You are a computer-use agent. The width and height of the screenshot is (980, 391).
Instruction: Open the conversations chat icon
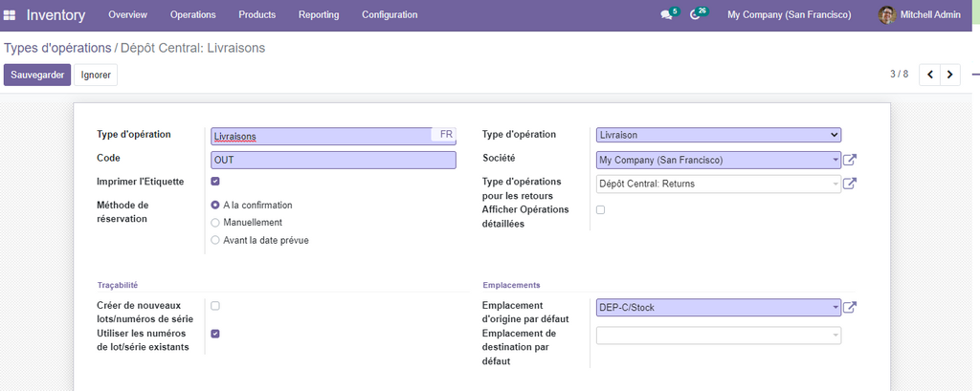coord(666,15)
